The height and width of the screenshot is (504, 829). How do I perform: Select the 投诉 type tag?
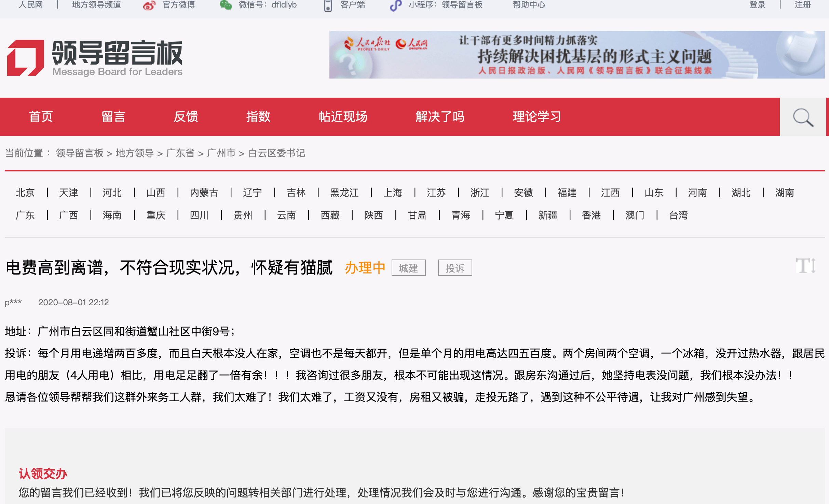pyautogui.click(x=455, y=268)
